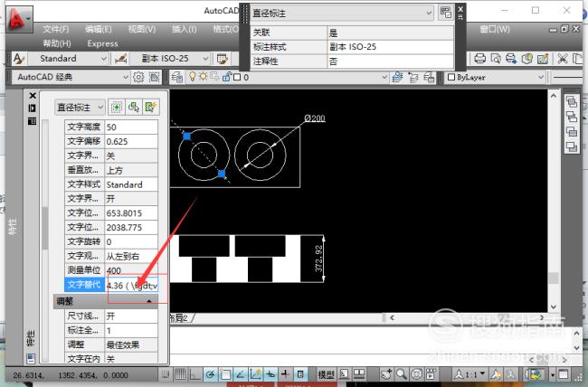Click the Plot Preview icon
Screen dimensions: 588x387
coord(496,59)
